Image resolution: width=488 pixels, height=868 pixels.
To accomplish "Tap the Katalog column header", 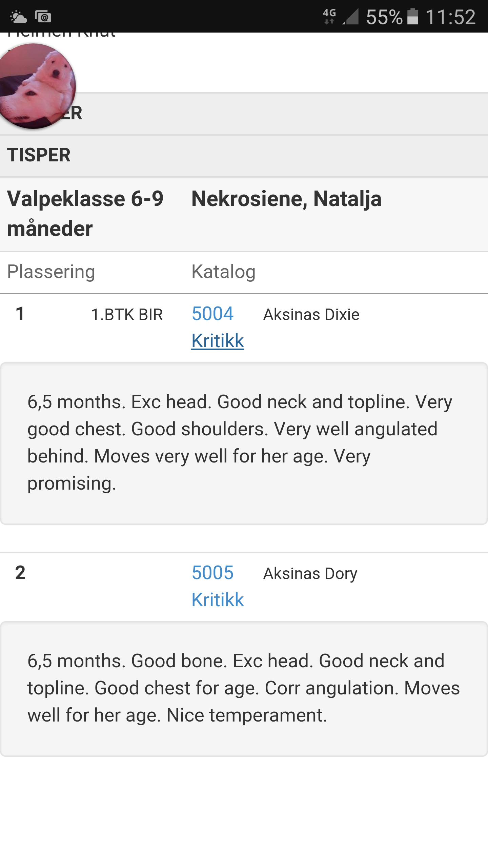I will [x=223, y=272].
